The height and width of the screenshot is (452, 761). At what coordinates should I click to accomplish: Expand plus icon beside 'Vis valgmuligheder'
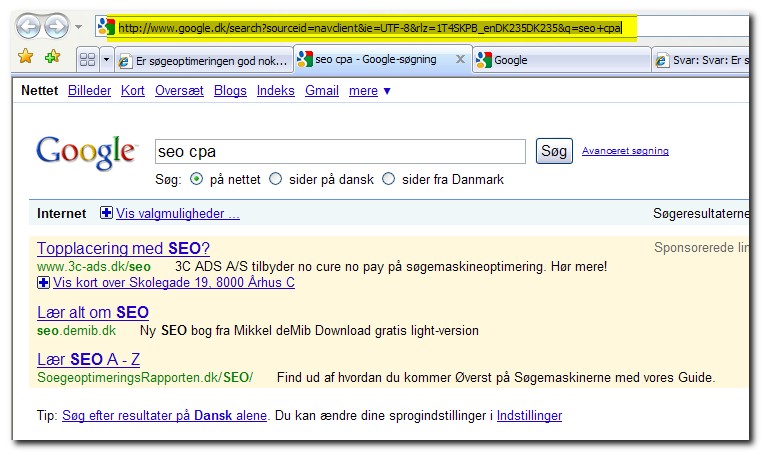(x=106, y=213)
